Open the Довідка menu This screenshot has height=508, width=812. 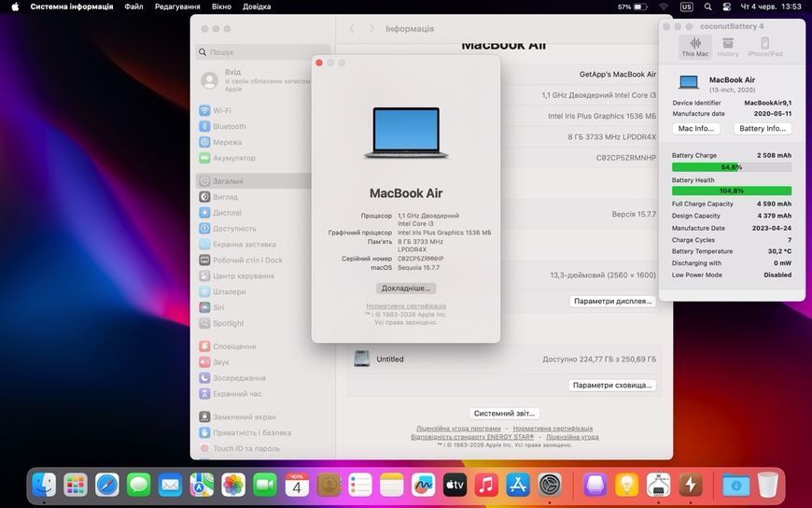(257, 7)
